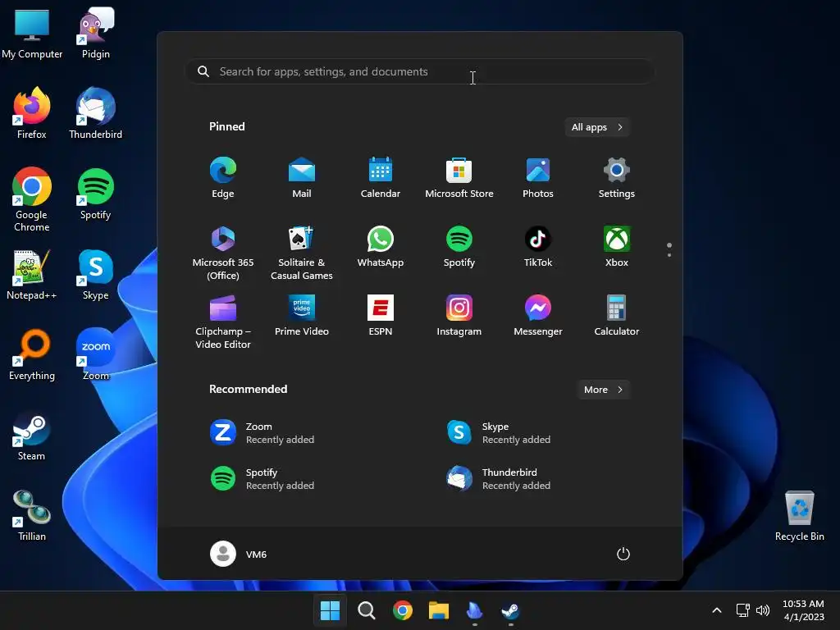The width and height of the screenshot is (840, 630).
Task: Open Steam from the taskbar
Action: [510, 610]
